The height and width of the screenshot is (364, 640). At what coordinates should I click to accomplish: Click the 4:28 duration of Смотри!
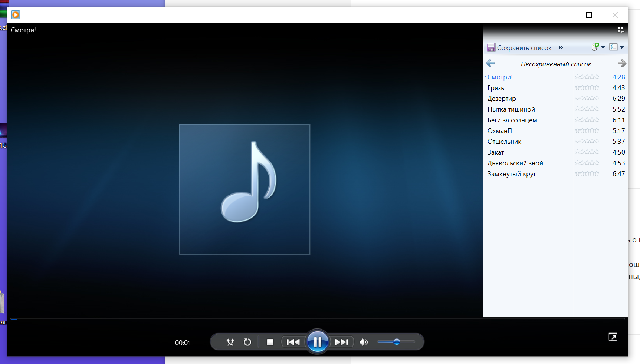[x=618, y=77]
